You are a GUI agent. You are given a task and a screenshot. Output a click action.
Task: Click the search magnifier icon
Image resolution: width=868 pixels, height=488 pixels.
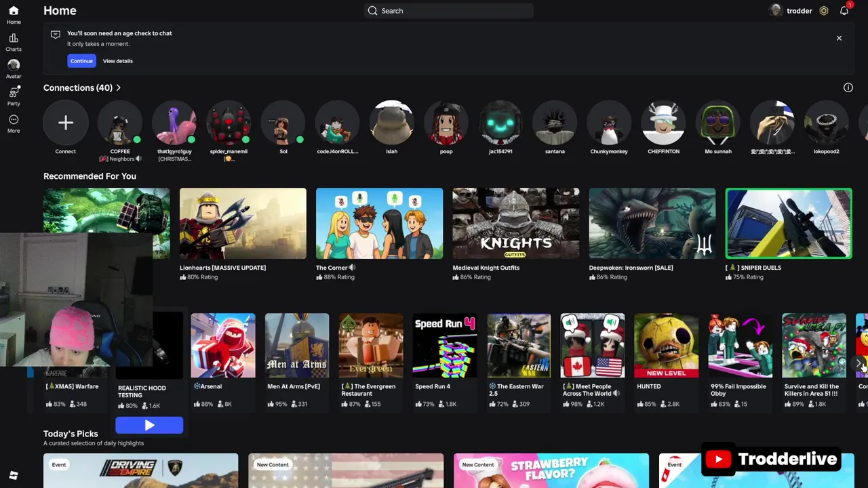pyautogui.click(x=372, y=11)
